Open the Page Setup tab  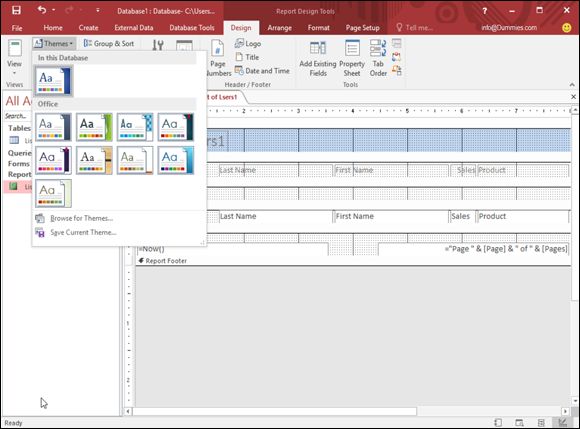point(362,28)
